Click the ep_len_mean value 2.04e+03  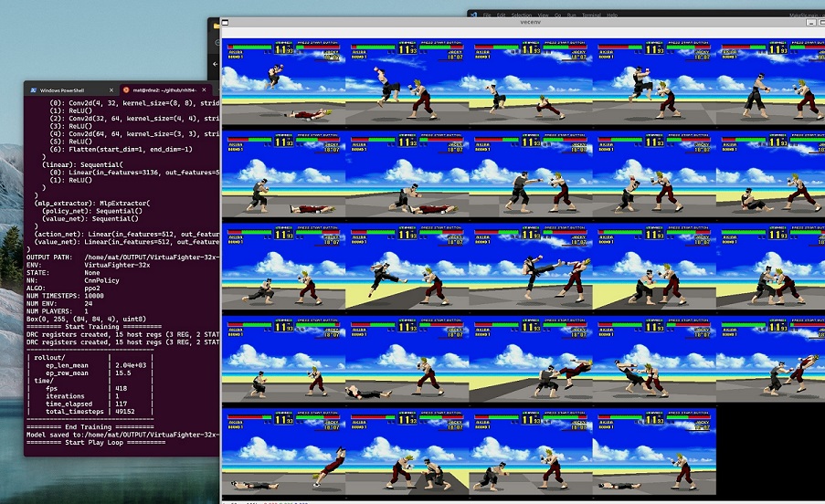tap(131, 365)
